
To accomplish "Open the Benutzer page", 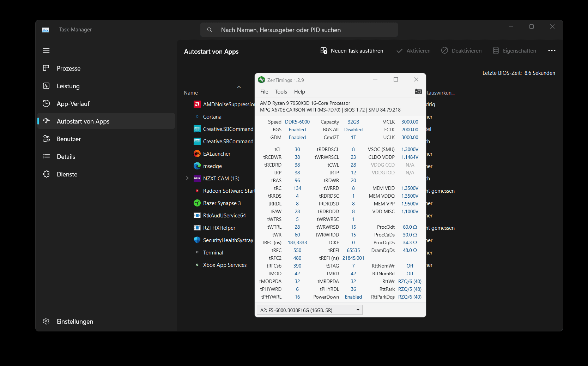I will (x=106, y=139).
